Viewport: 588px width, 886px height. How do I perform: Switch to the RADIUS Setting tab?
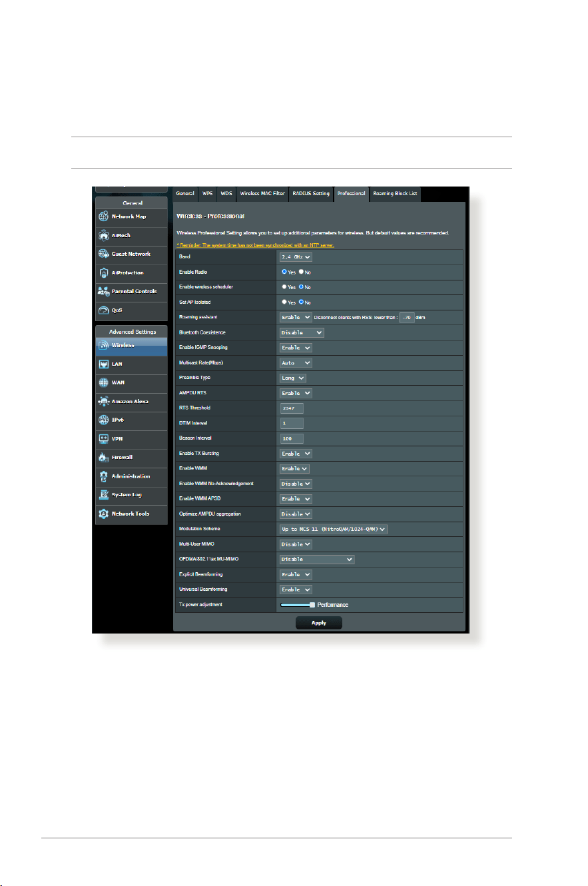click(312, 194)
